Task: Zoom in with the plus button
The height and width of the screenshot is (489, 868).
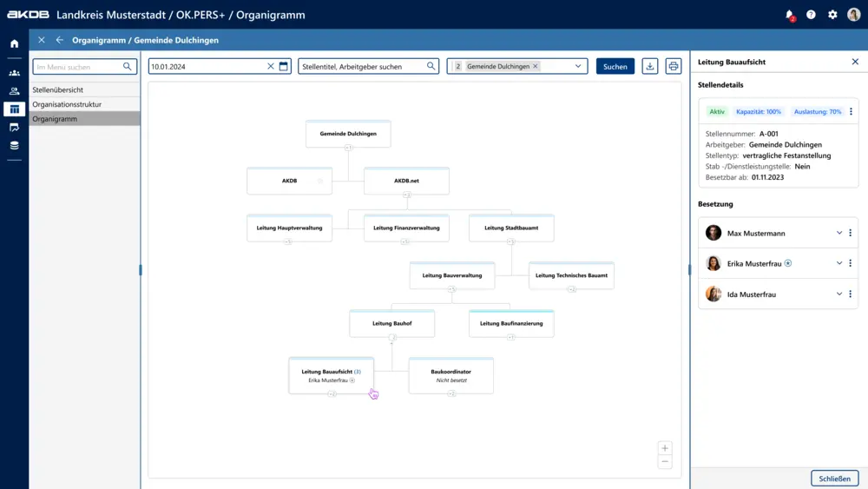Action: coord(665,448)
